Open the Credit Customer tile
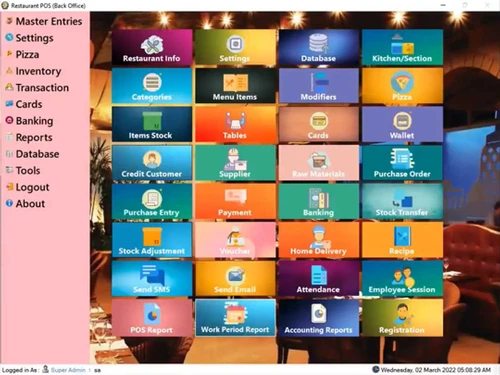This screenshot has width=500, height=375. [x=152, y=163]
